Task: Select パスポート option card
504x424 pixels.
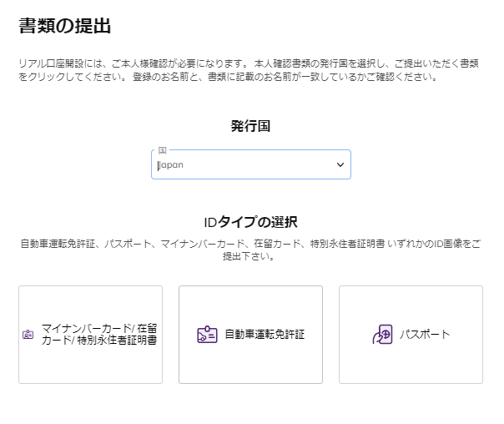Action: point(411,335)
